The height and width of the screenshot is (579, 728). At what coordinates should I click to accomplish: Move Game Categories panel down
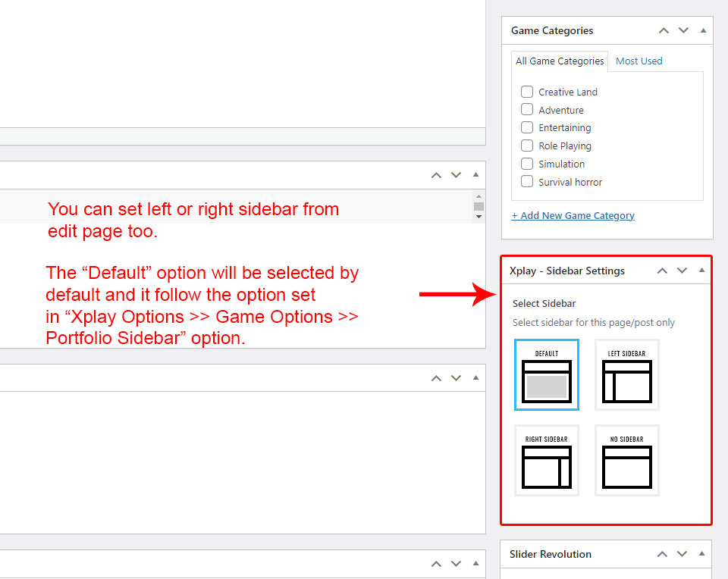tap(683, 30)
